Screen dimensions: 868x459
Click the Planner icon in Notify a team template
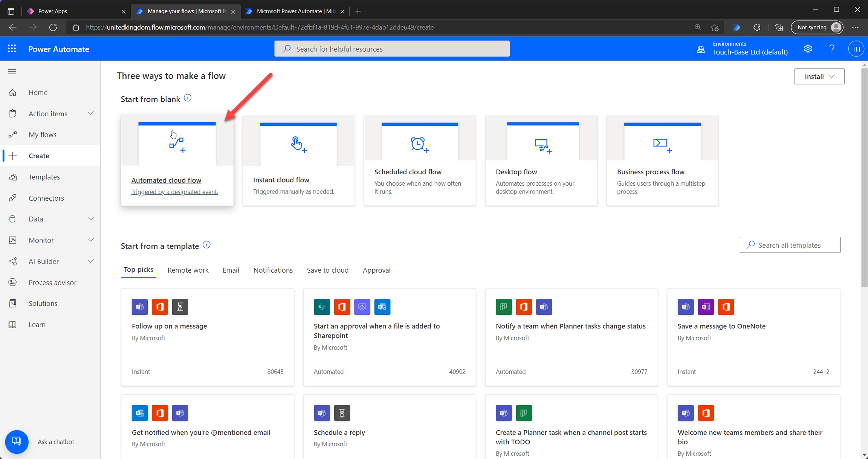click(504, 307)
